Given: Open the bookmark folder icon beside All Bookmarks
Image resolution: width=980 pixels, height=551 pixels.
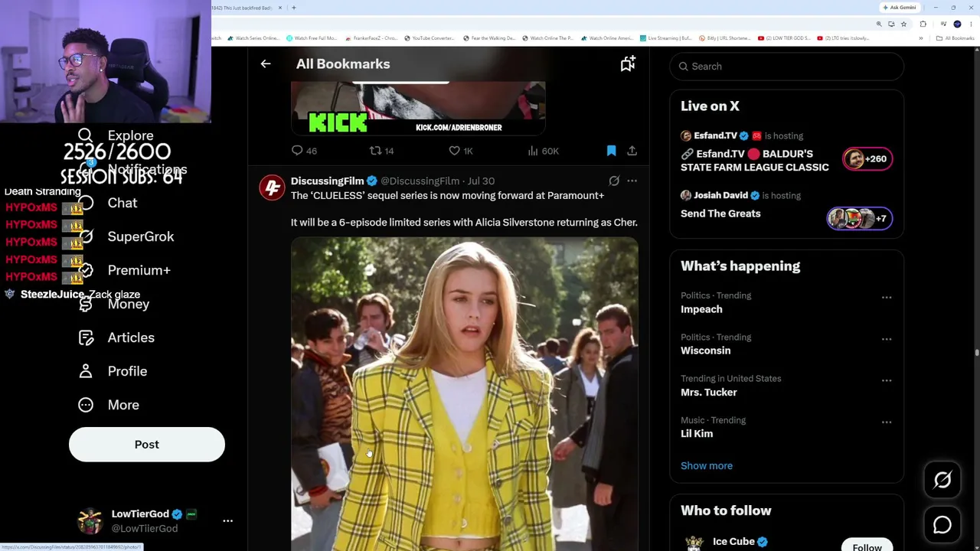Looking at the screenshot, I should pyautogui.click(x=628, y=64).
